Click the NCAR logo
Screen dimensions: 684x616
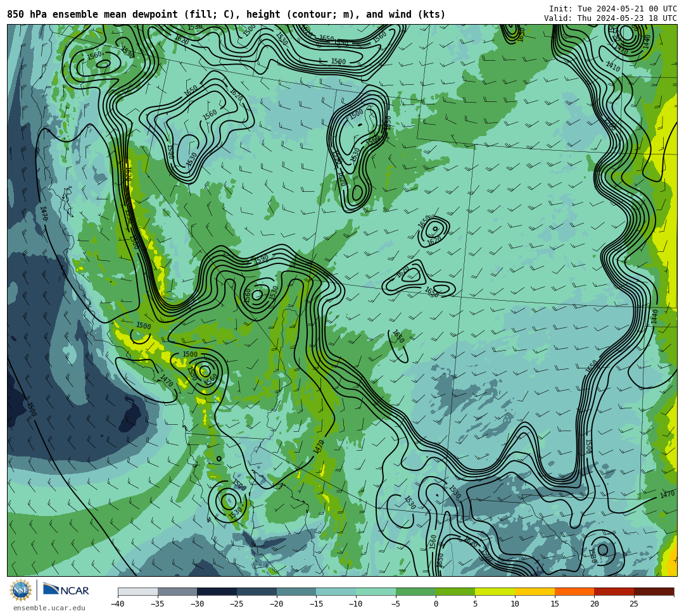(x=66, y=590)
